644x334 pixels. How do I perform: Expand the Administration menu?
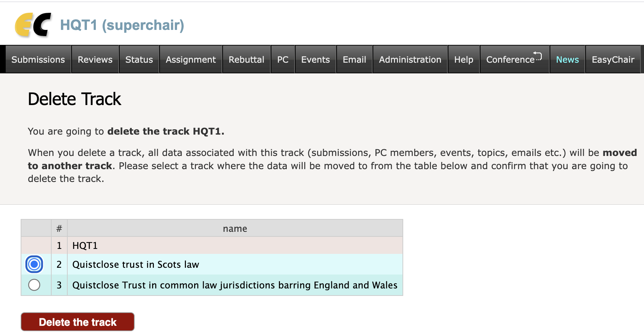[x=410, y=59]
